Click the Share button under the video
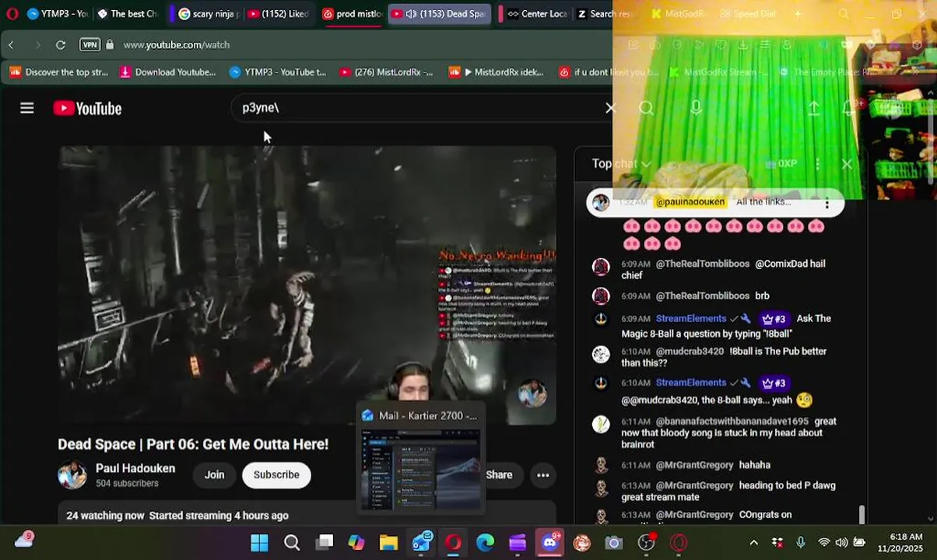 (498, 474)
